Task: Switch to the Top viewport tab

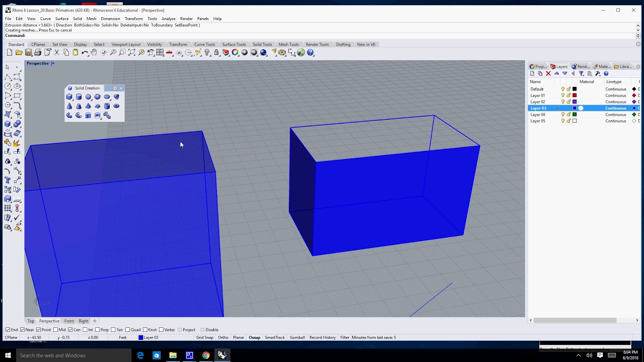Action: click(31, 321)
